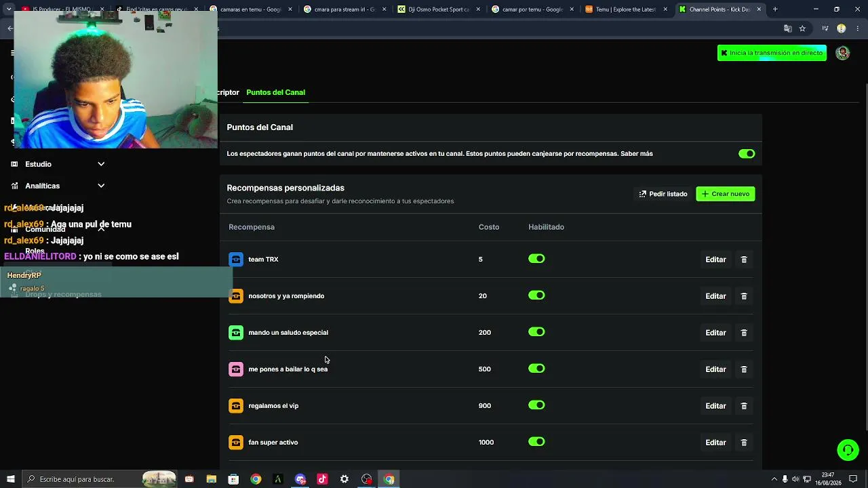Click the Windows taskbar search box
The image size is (868, 488).
click(100, 479)
